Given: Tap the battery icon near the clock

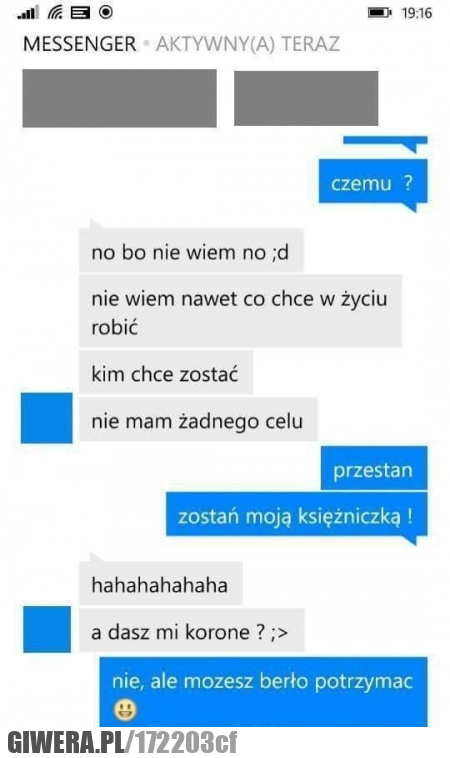Looking at the screenshot, I should [380, 13].
